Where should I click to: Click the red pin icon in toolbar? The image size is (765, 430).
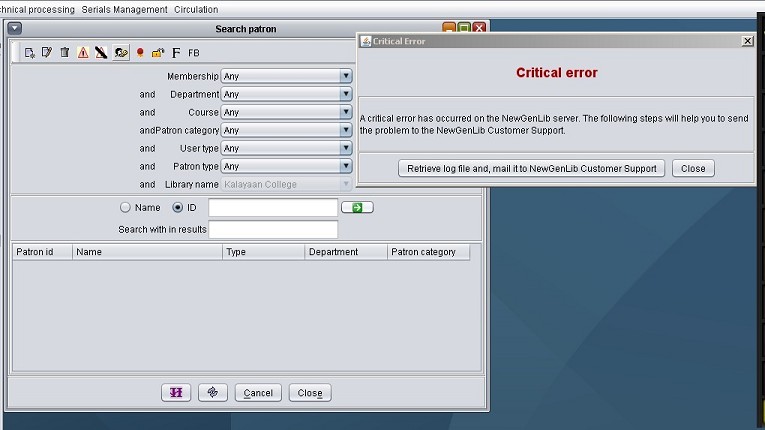tap(140, 52)
